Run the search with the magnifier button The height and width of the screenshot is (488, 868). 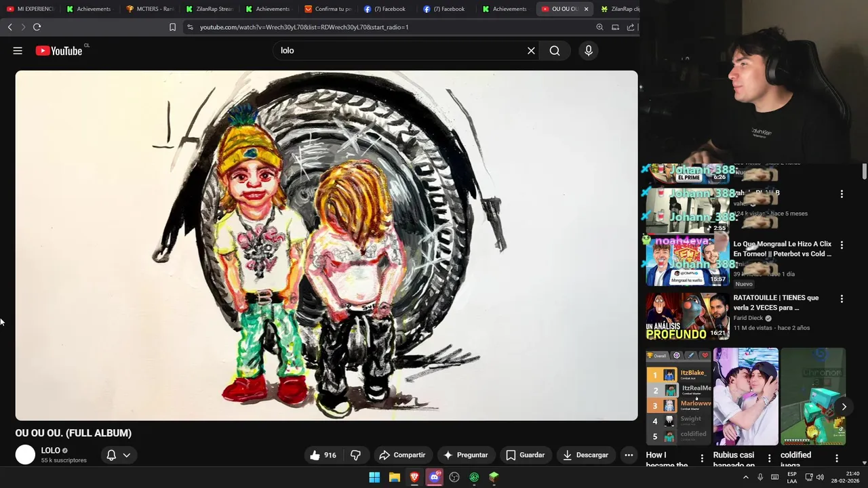[x=555, y=51]
